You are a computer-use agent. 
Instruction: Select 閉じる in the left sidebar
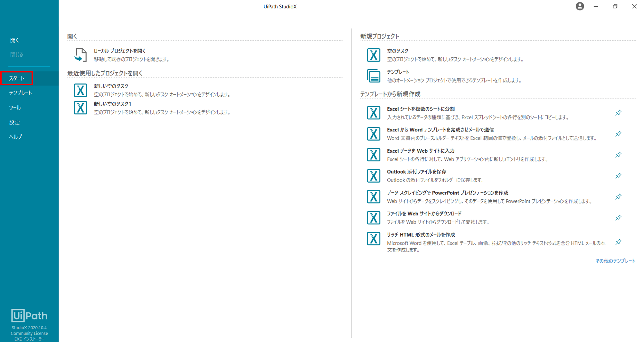(x=17, y=55)
